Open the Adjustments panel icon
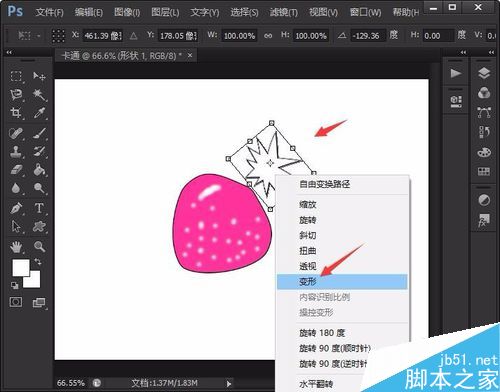The image size is (500, 392). [484, 200]
